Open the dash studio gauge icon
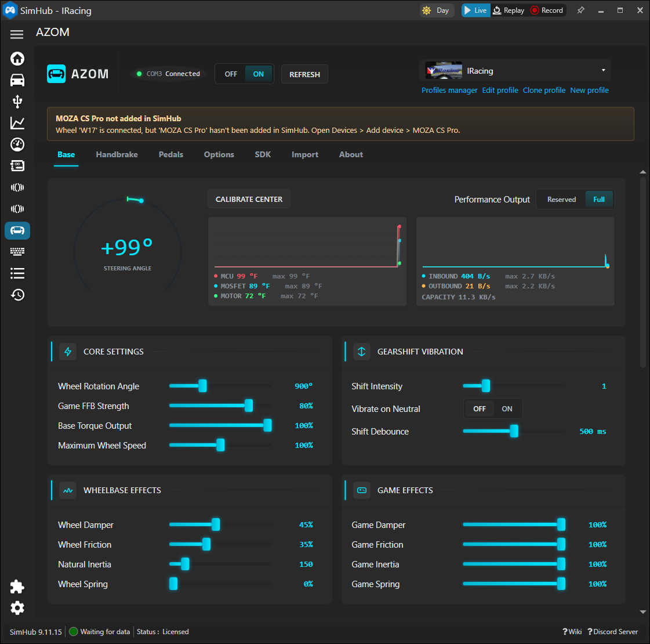Image resolution: width=650 pixels, height=644 pixels. click(17, 144)
